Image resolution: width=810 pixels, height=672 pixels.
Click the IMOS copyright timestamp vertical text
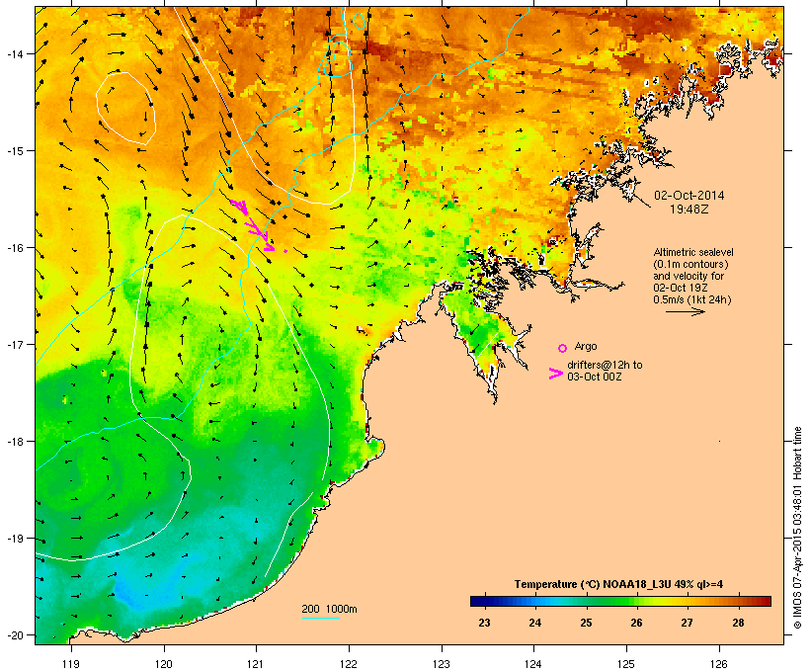(x=798, y=528)
